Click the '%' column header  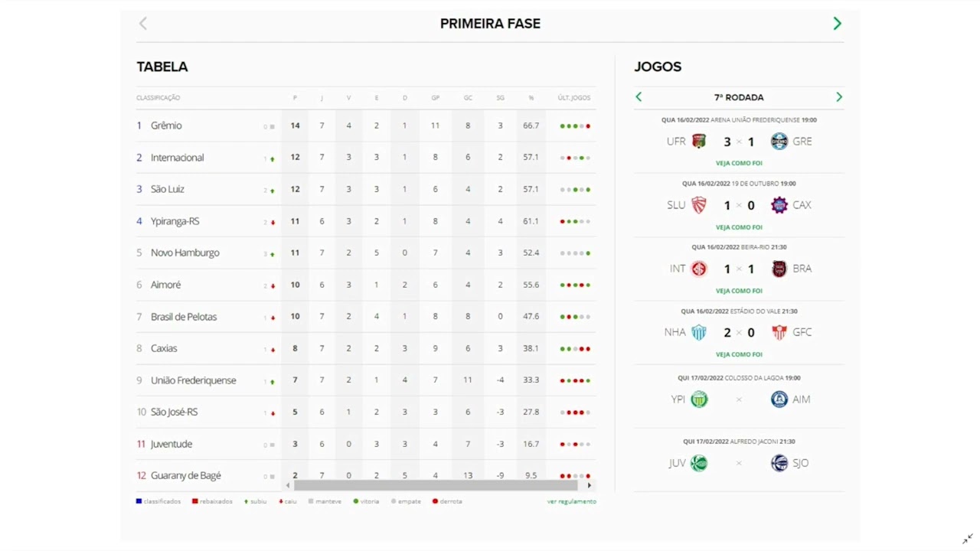pyautogui.click(x=531, y=98)
